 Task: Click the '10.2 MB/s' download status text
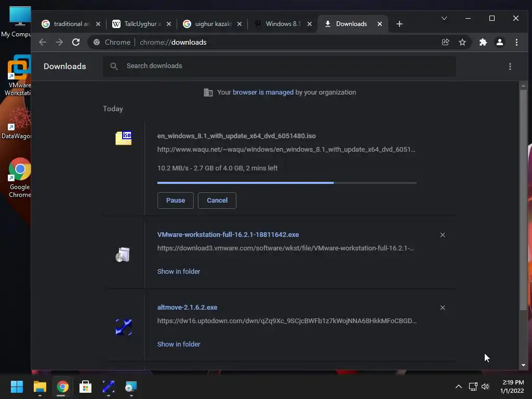(x=218, y=168)
